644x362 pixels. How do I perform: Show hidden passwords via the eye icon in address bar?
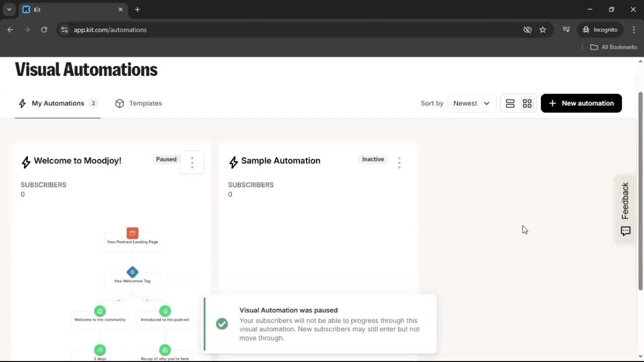[x=527, y=30]
